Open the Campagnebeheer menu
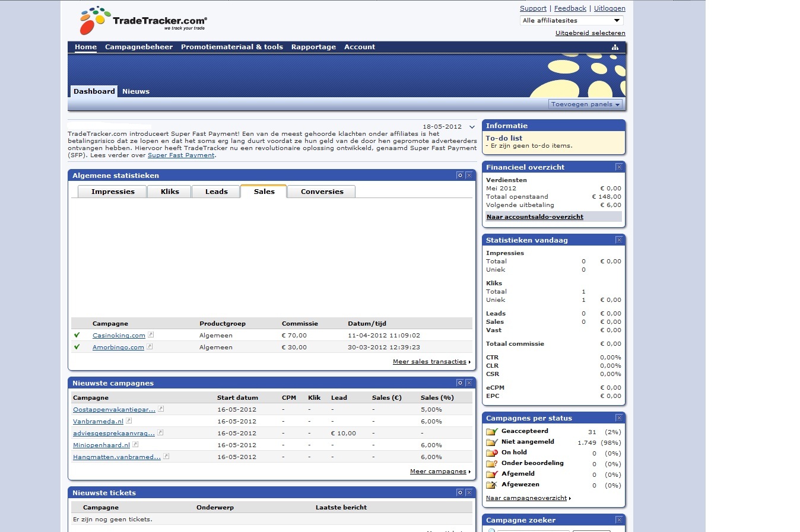 139,47
